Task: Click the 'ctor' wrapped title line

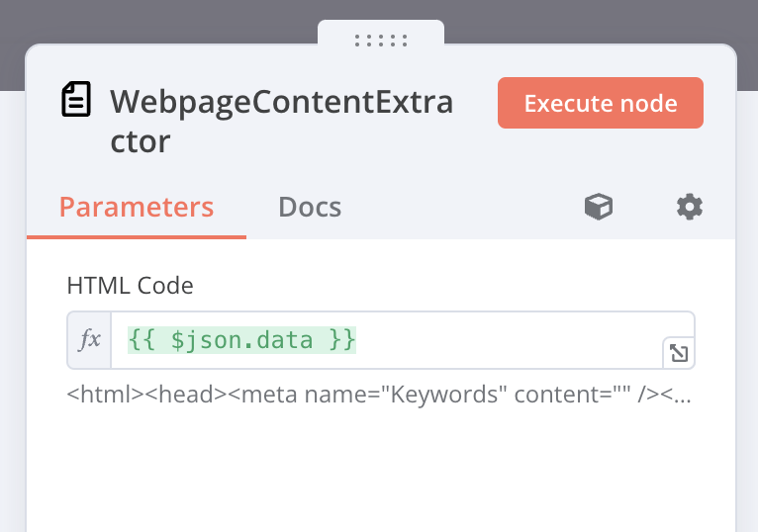Action: click(141, 141)
